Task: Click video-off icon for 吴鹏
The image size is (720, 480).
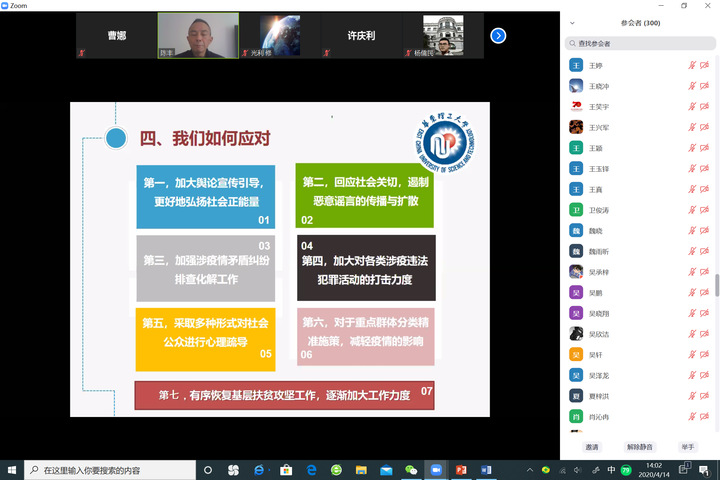Action: (705, 292)
